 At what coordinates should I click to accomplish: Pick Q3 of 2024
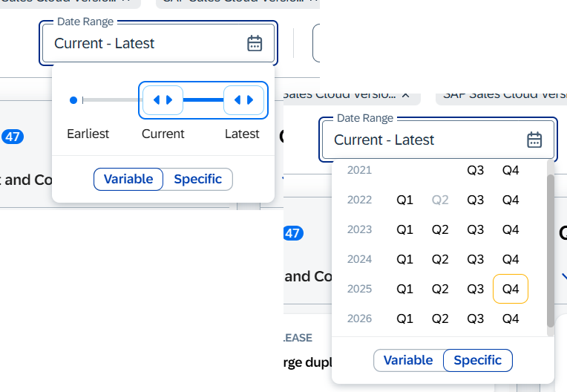point(475,259)
